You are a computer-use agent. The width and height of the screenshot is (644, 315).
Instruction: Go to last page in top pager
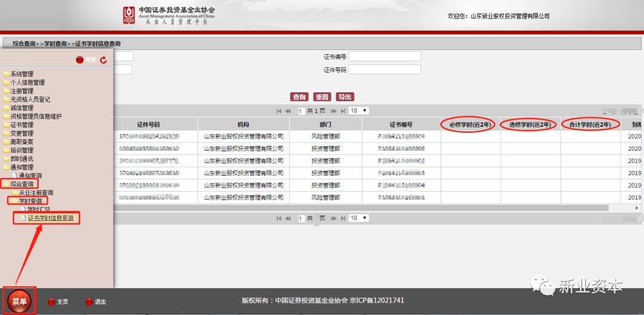(x=343, y=111)
